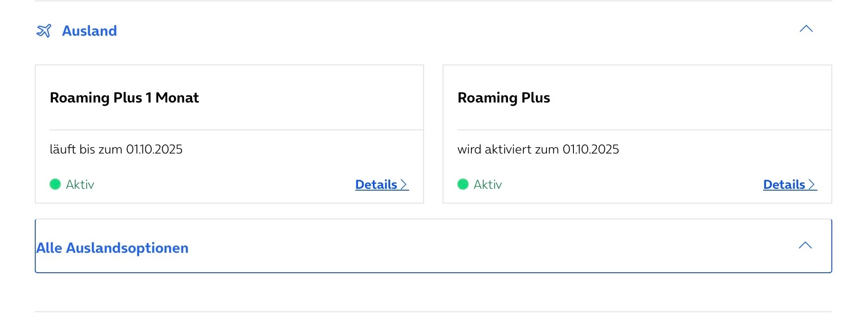Collapse Alle Auslandsoptionen using its chevron
This screenshot has height=327, width=868.
tap(805, 245)
